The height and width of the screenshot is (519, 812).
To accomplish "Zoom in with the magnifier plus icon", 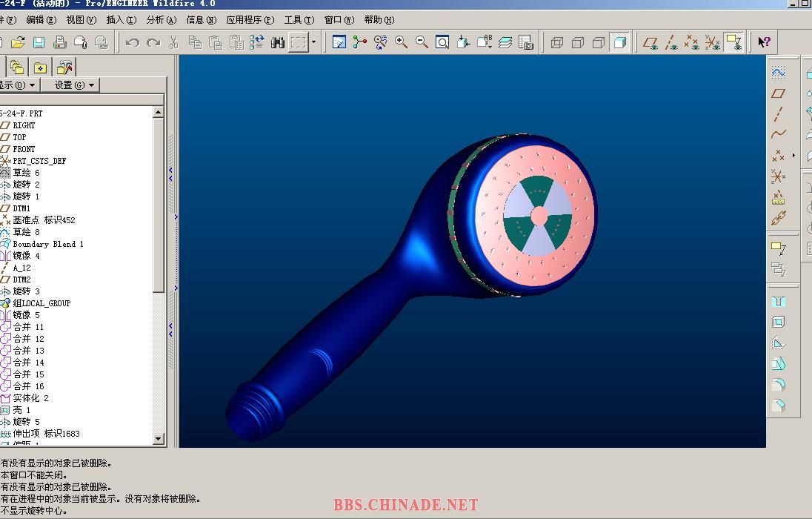I will click(401, 42).
